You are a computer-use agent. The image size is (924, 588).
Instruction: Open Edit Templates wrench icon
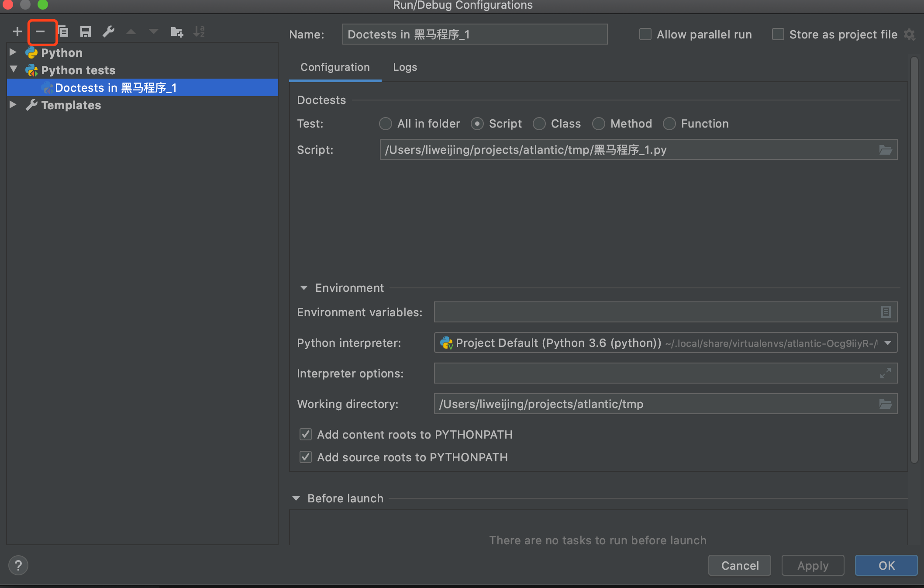(108, 31)
